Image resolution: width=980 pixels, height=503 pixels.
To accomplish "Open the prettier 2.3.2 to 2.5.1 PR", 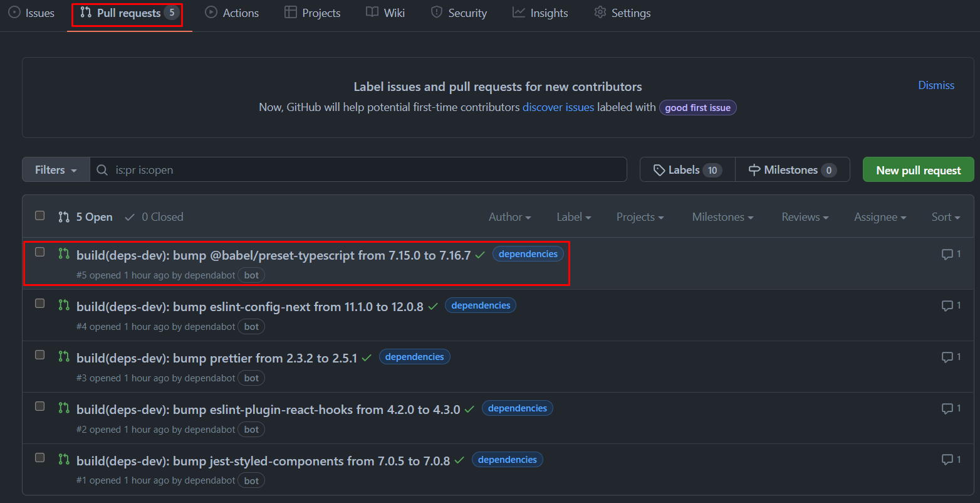I will coord(217,358).
